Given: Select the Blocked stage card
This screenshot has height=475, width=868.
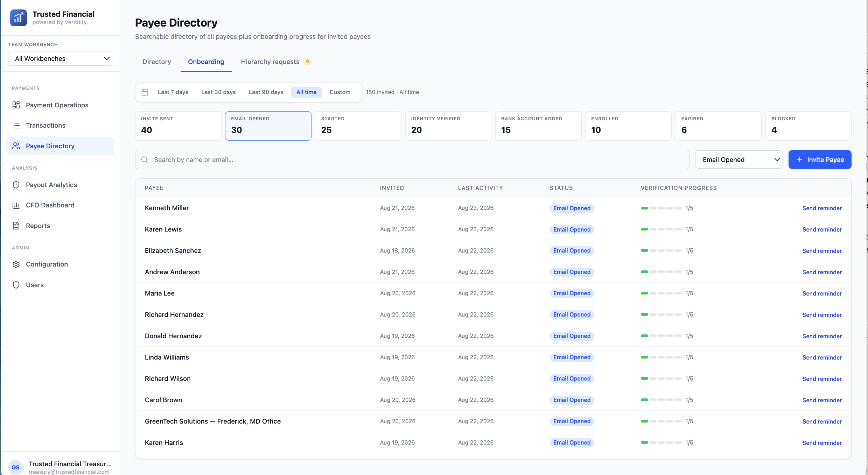Looking at the screenshot, I should click(x=808, y=126).
